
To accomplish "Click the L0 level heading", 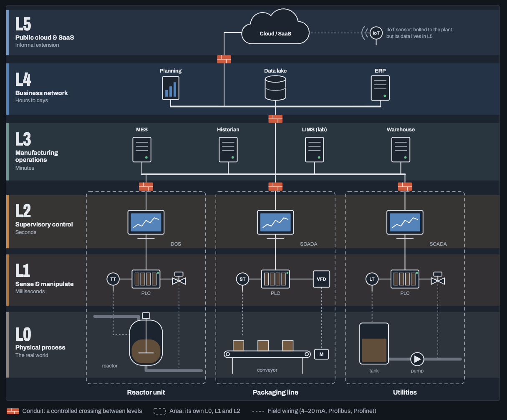I will click(x=23, y=334).
